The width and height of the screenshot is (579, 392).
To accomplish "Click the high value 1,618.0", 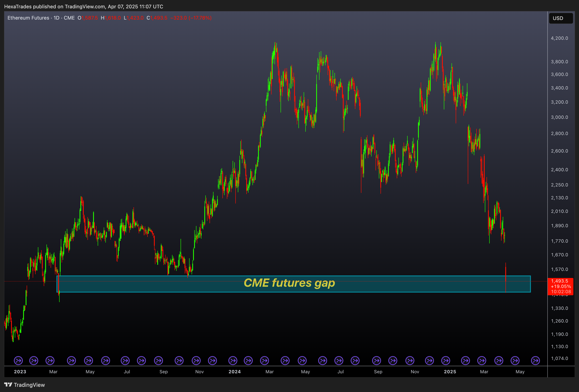I will tap(113, 18).
